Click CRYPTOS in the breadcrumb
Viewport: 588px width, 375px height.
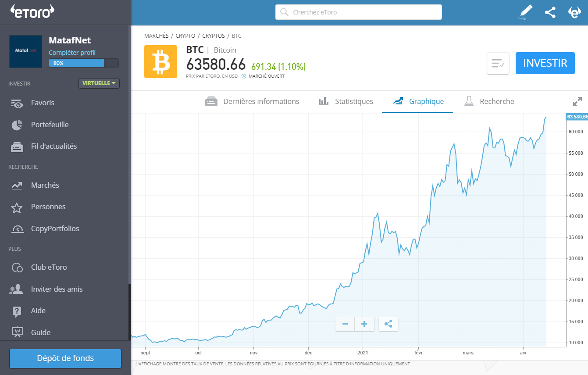tap(214, 36)
